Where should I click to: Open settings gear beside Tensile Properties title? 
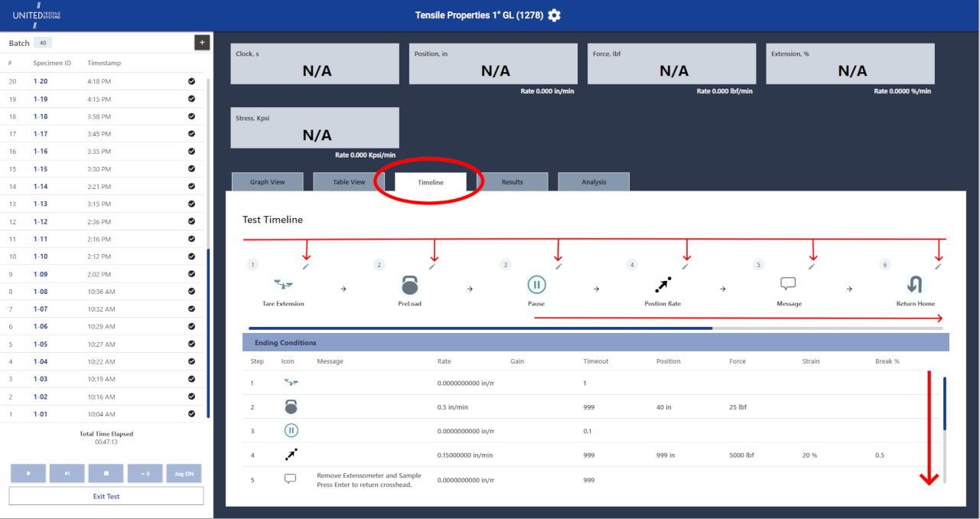point(554,15)
